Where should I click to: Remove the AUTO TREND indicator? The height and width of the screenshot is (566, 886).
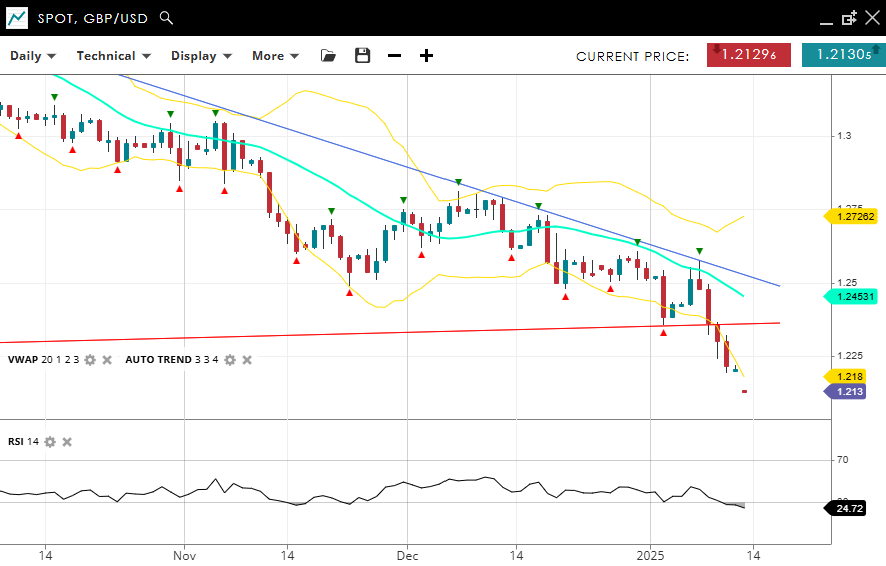pos(247,360)
